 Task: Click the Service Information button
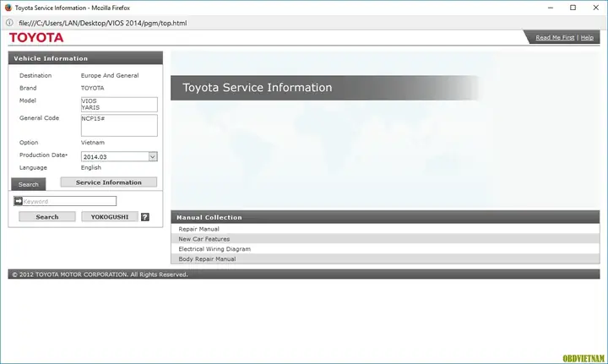[x=109, y=182]
